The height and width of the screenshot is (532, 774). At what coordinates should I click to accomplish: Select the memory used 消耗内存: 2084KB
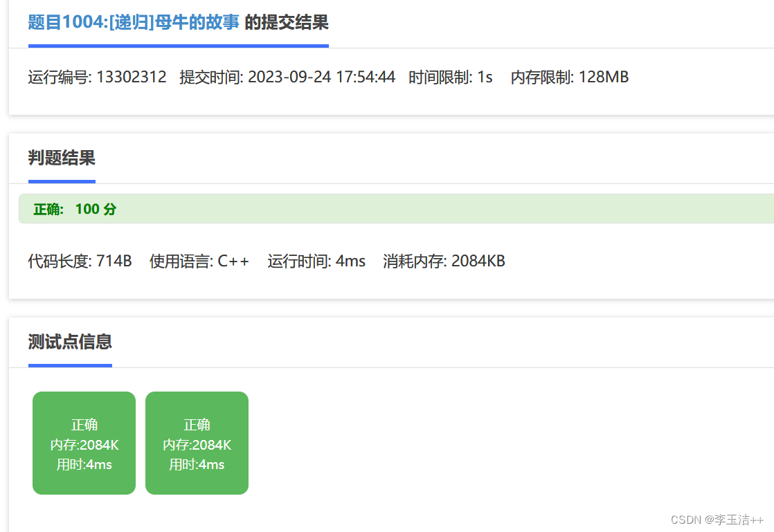[x=444, y=261]
